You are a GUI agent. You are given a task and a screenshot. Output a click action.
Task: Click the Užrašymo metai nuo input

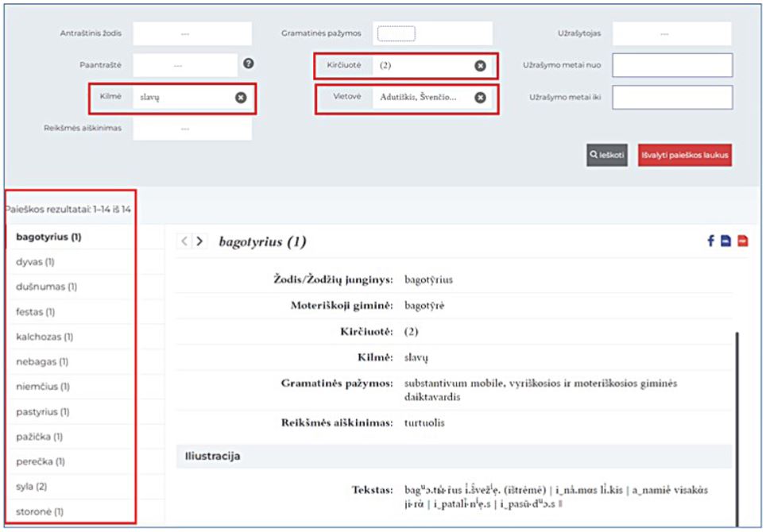click(671, 65)
